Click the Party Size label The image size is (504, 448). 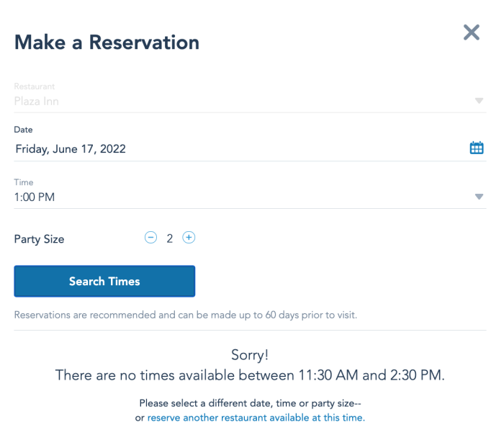pyautogui.click(x=39, y=239)
